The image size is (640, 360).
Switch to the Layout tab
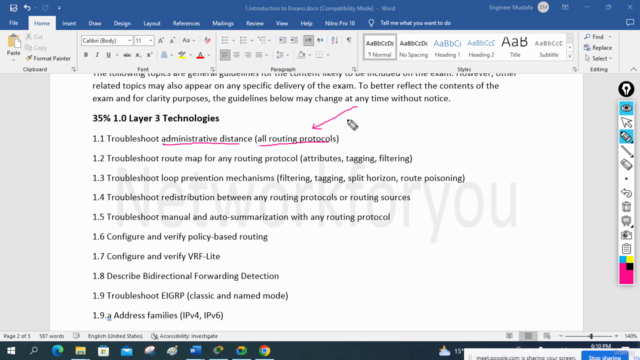click(x=152, y=23)
